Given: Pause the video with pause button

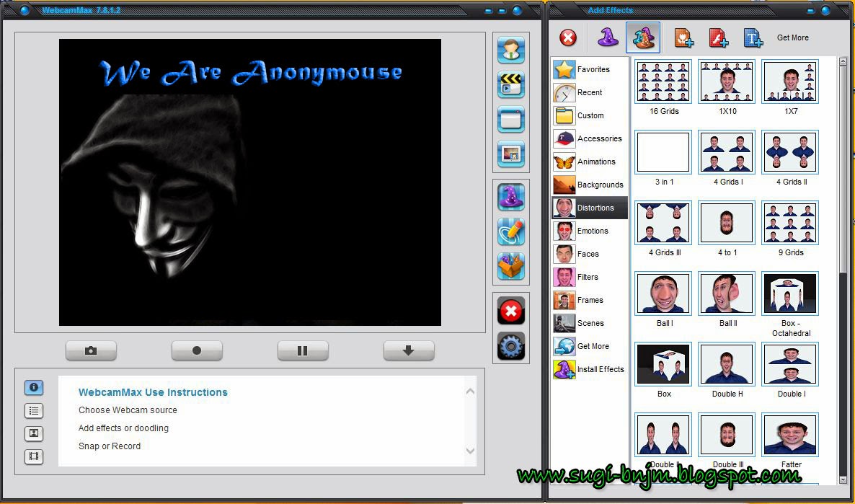Looking at the screenshot, I should click(303, 350).
